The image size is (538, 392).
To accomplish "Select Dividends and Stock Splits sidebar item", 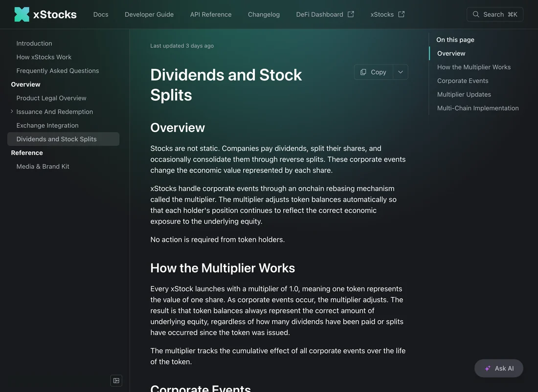I will (x=64, y=139).
